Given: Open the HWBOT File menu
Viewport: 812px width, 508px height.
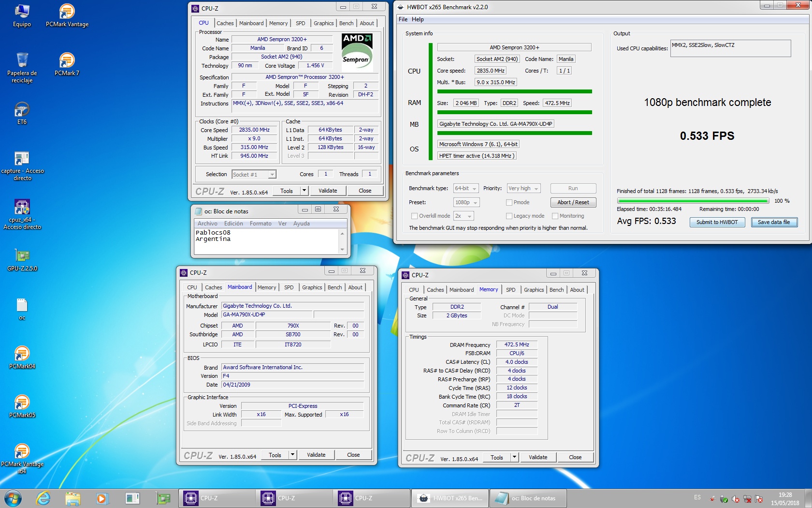Looking at the screenshot, I should pos(403,19).
